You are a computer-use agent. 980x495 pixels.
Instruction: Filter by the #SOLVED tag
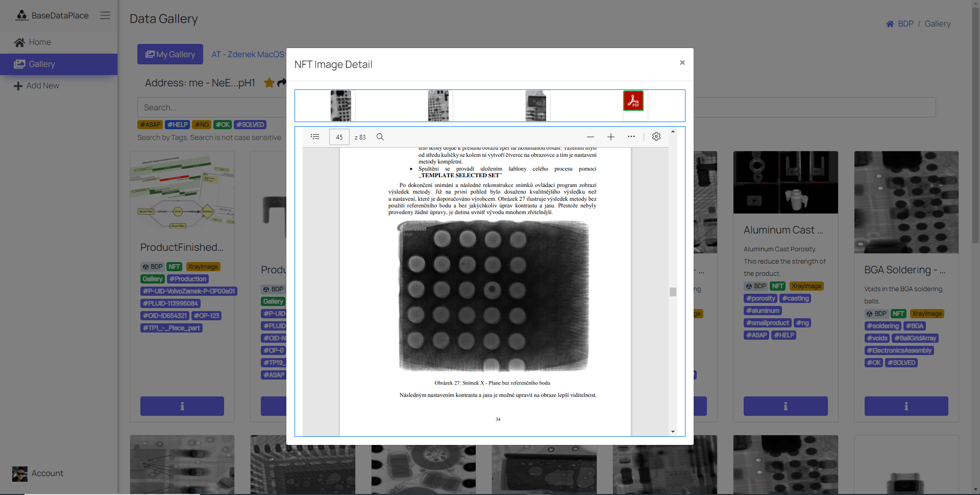coord(250,125)
